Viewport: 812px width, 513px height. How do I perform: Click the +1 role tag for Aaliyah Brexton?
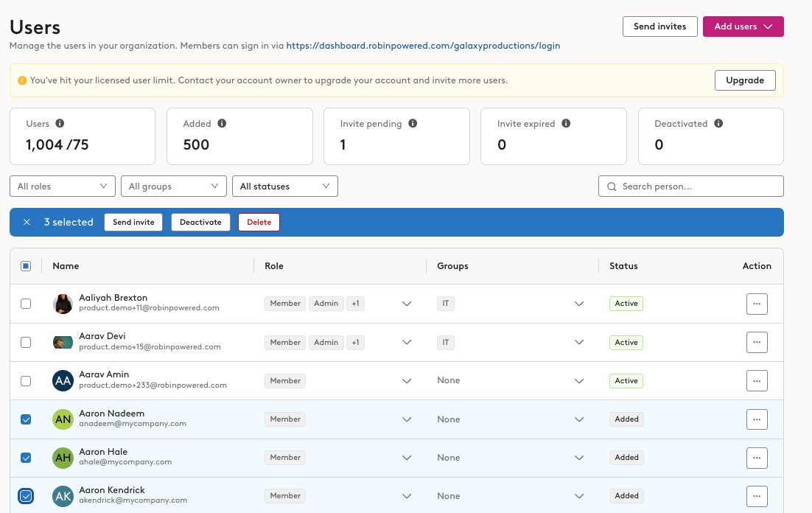(355, 304)
